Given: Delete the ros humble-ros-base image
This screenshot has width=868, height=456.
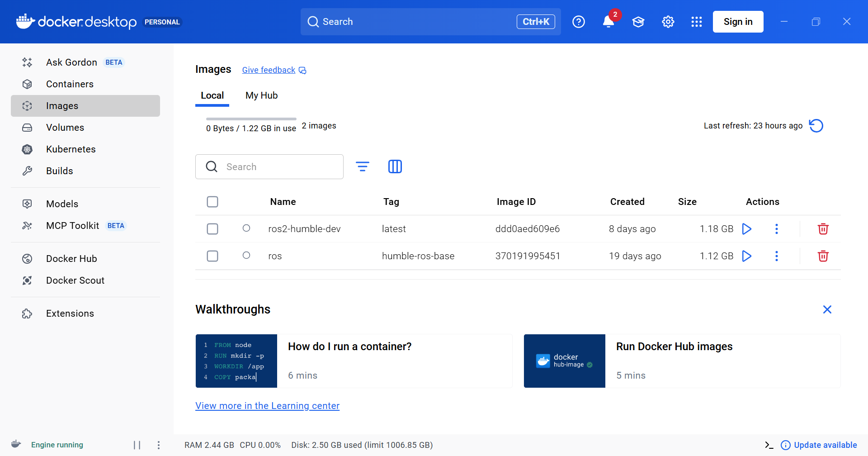Looking at the screenshot, I should [823, 256].
